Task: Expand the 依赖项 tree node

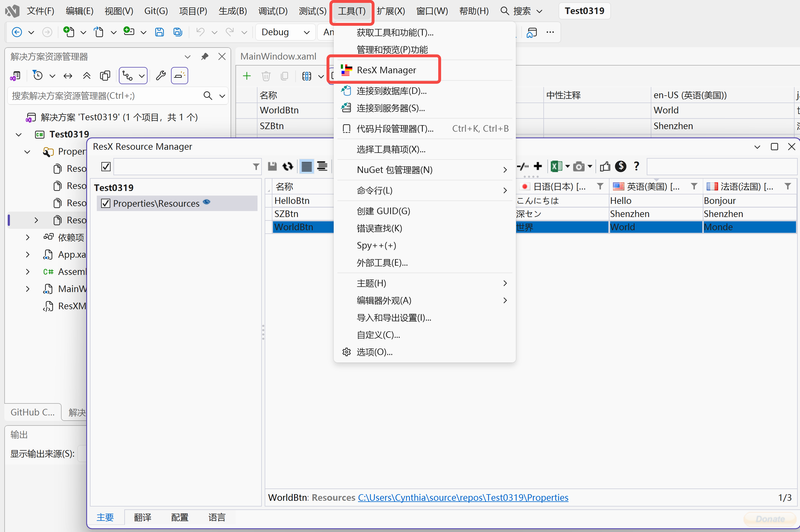Action: coord(27,237)
